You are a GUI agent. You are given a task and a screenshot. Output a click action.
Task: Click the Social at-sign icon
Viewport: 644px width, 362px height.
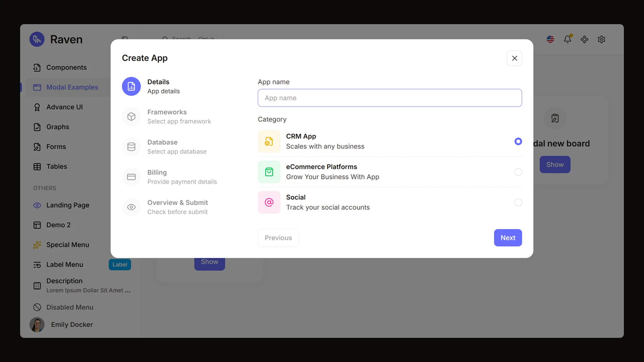269,202
